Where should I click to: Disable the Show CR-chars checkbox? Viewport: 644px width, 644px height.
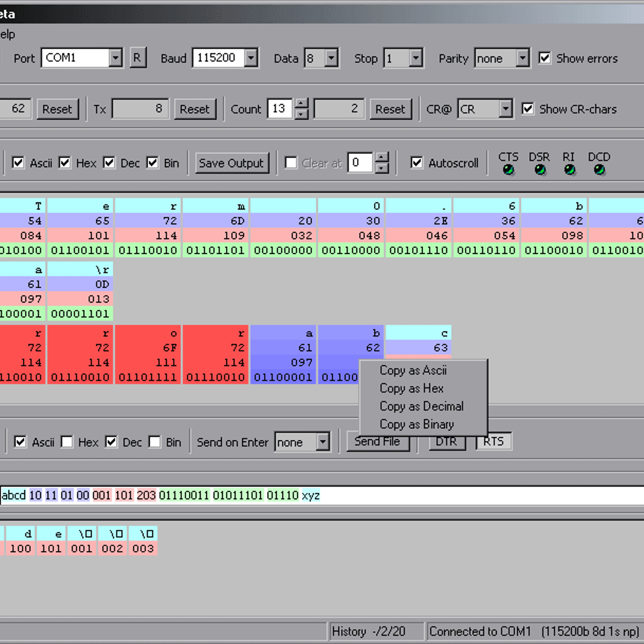pyautogui.click(x=528, y=109)
